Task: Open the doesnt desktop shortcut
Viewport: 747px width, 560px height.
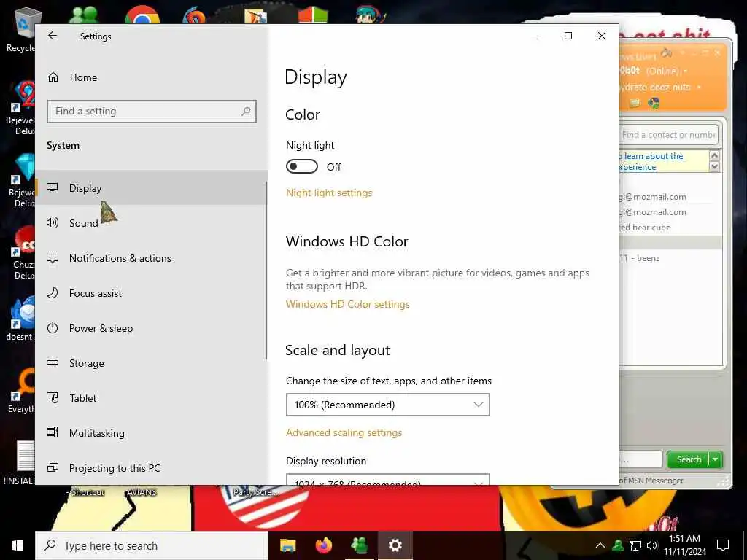Action: 22,318
